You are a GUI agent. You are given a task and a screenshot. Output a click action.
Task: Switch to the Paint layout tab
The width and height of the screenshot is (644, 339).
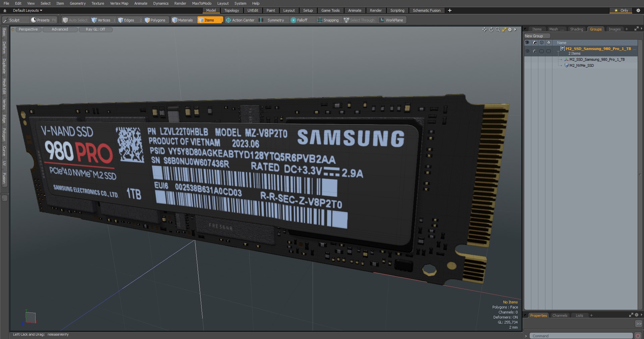[x=271, y=10]
